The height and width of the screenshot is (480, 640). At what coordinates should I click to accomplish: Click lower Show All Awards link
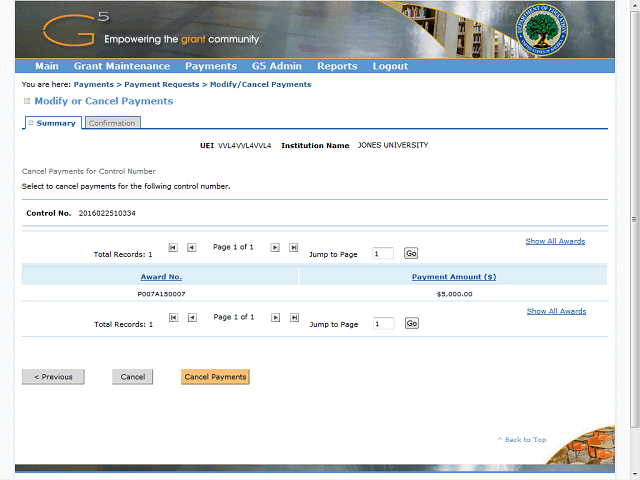(x=556, y=311)
